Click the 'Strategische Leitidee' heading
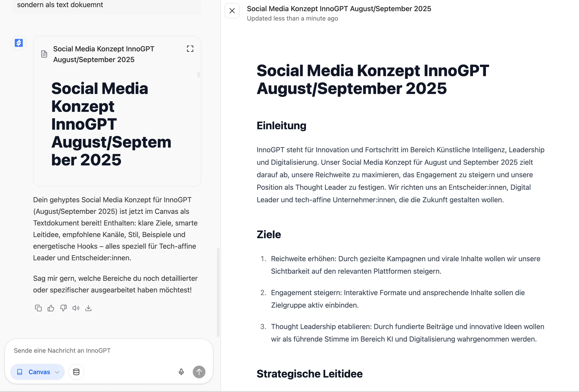Image resolution: width=579 pixels, height=392 pixels. [x=309, y=374]
